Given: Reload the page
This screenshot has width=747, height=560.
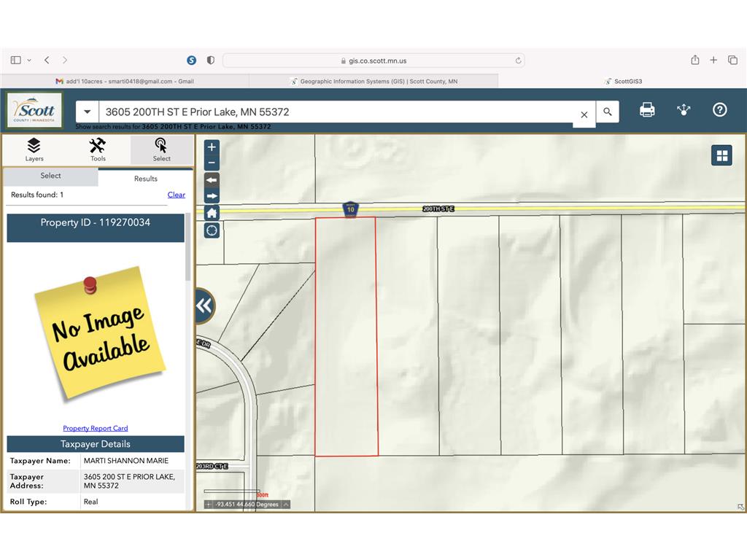Looking at the screenshot, I should (x=518, y=61).
